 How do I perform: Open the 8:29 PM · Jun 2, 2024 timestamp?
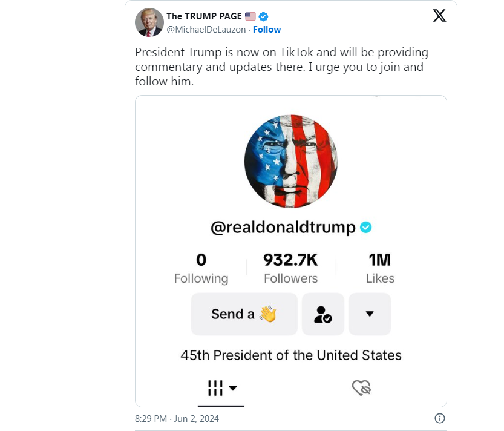(x=177, y=418)
